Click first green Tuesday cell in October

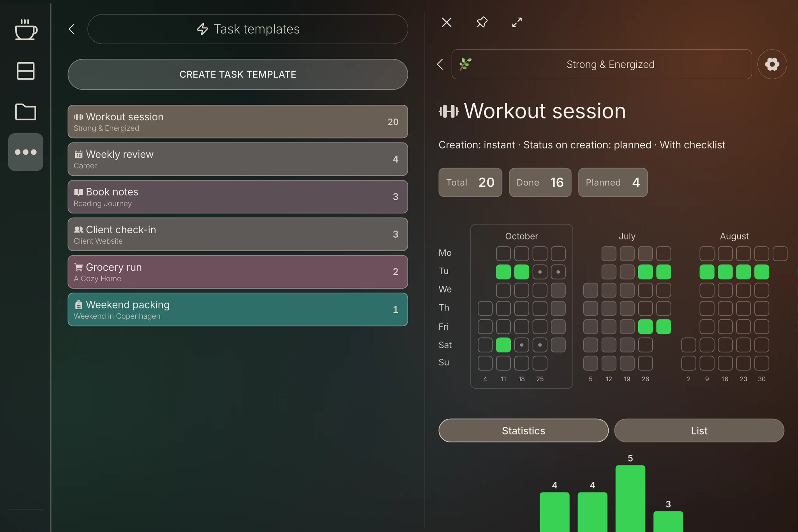tap(503, 272)
